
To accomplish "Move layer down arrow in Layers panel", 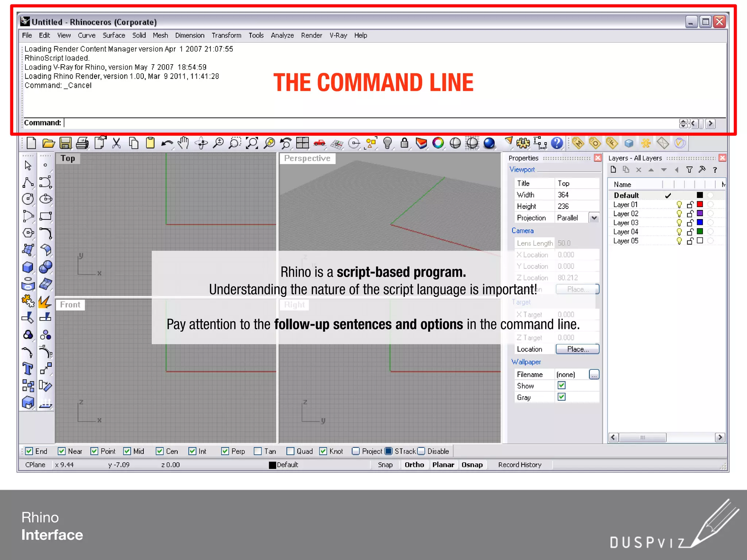I will 664,170.
